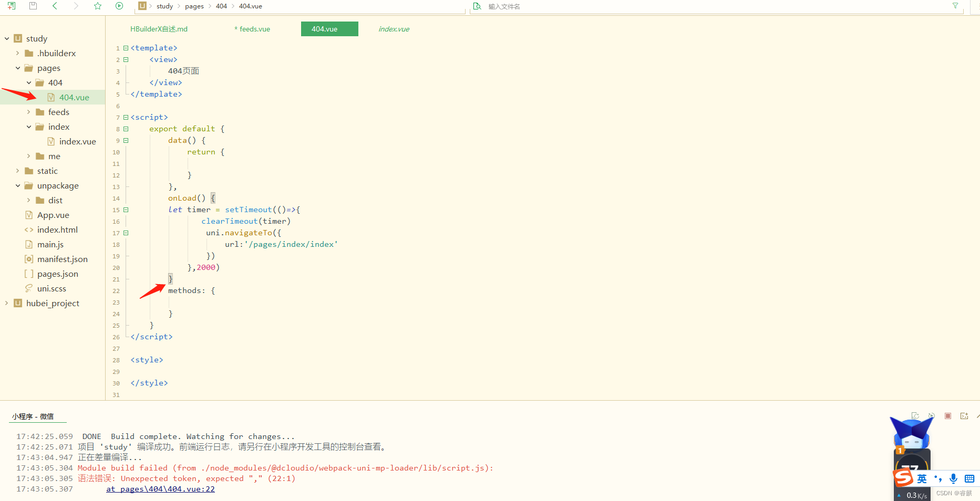Fold the template block at line 1

pos(126,48)
